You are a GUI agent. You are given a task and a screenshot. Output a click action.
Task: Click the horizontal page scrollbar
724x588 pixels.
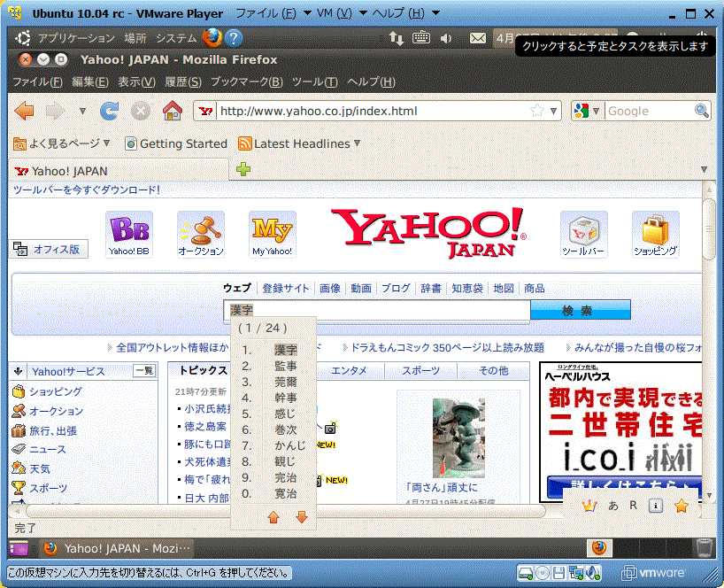[286, 511]
